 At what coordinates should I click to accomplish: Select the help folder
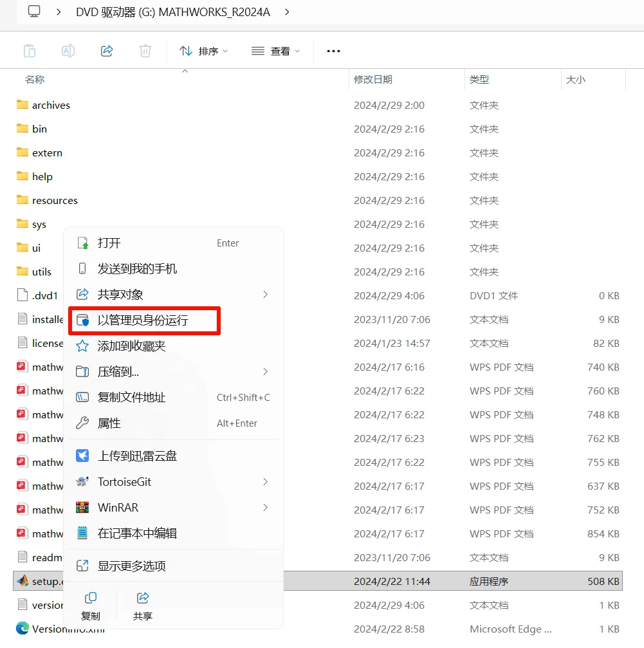pyautogui.click(x=34, y=176)
